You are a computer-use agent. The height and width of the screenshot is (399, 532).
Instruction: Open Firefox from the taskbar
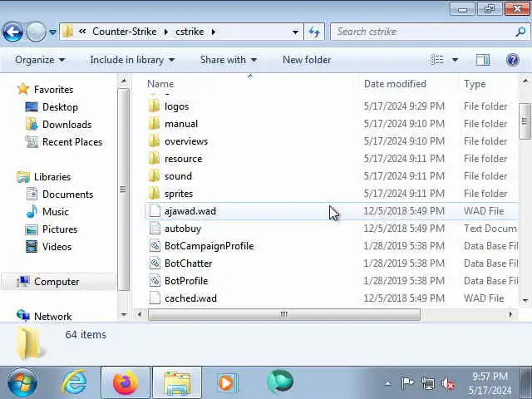pyautogui.click(x=126, y=382)
